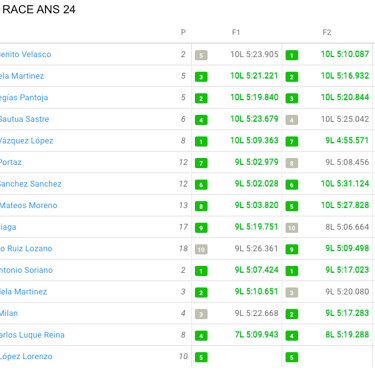Open the López Lorenzo driver link
Image resolution: width=375 pixels, height=375 pixels.
(x=26, y=356)
